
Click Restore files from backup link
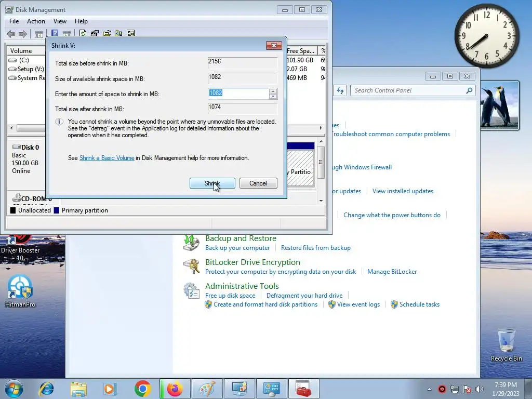pos(315,248)
